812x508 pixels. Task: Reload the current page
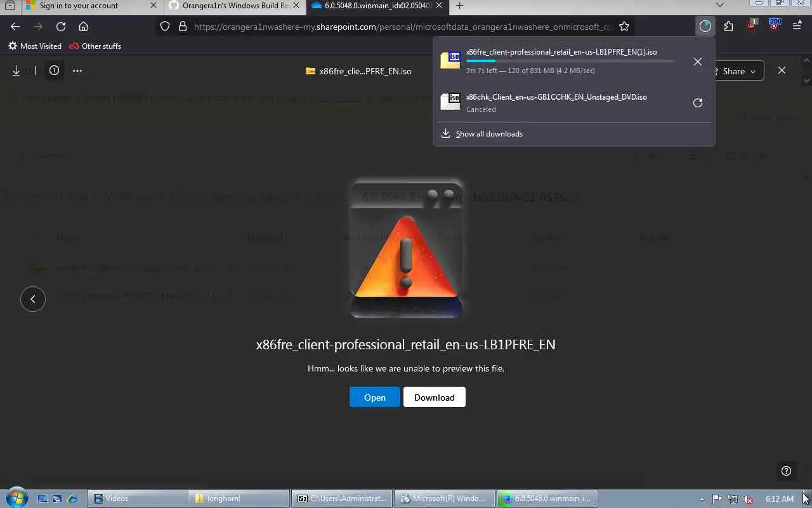click(x=61, y=27)
